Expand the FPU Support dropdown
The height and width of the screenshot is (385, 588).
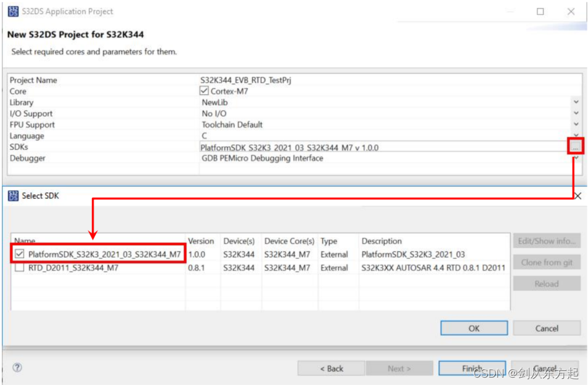tap(576, 124)
